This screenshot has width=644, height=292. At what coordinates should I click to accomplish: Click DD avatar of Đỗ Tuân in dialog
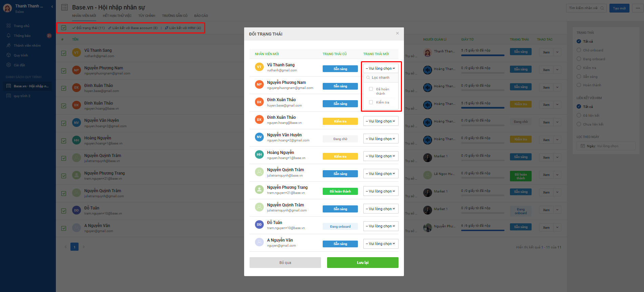(259, 225)
